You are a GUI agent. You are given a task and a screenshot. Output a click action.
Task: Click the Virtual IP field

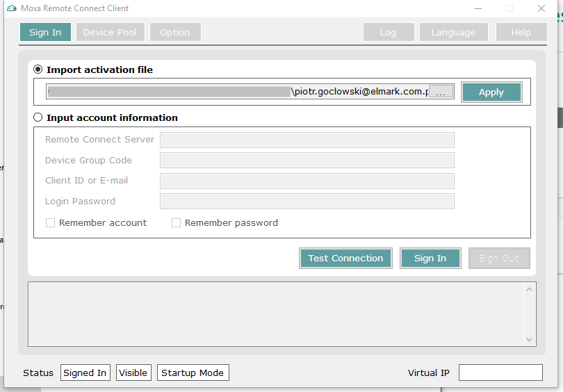pos(500,373)
